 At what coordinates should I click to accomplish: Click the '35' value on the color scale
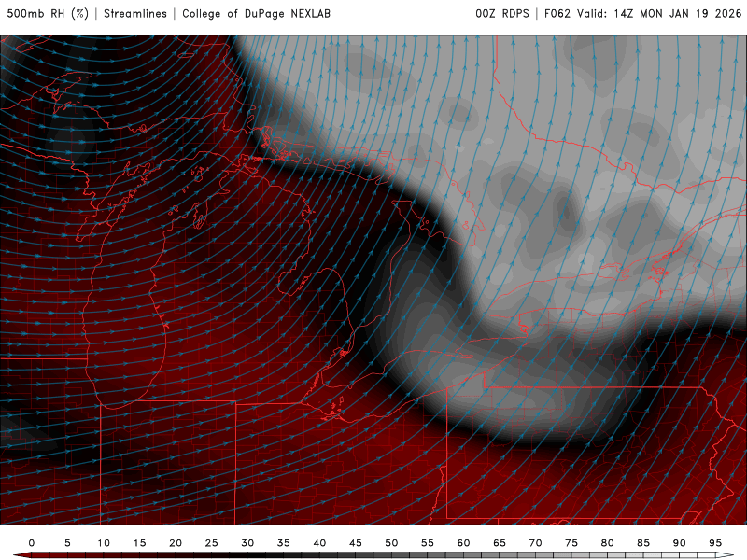(x=284, y=543)
